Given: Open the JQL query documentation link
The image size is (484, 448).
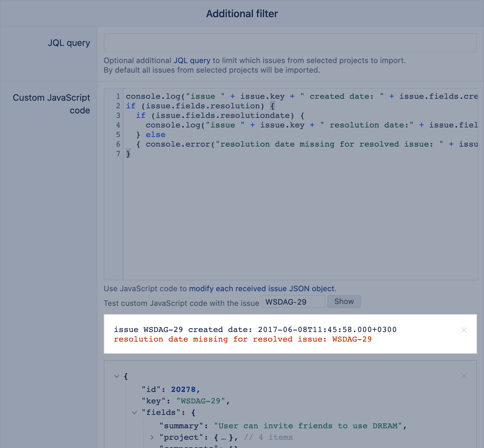Looking at the screenshot, I should coord(192,61).
